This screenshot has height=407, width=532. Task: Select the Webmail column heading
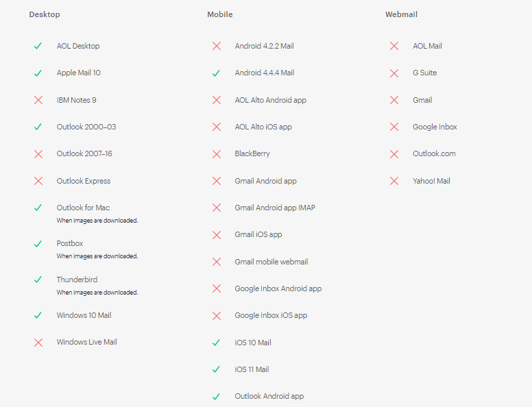click(x=401, y=14)
